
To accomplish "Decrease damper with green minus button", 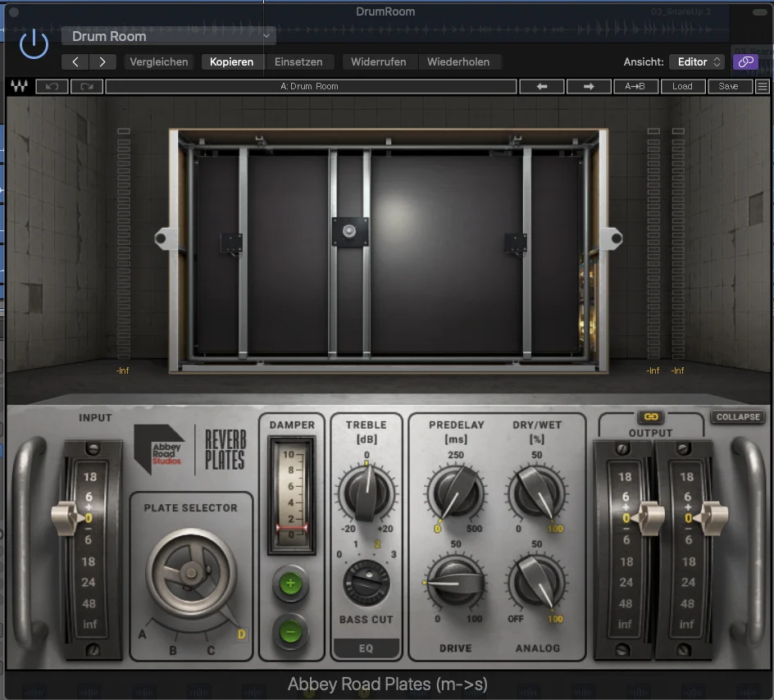I will (291, 631).
